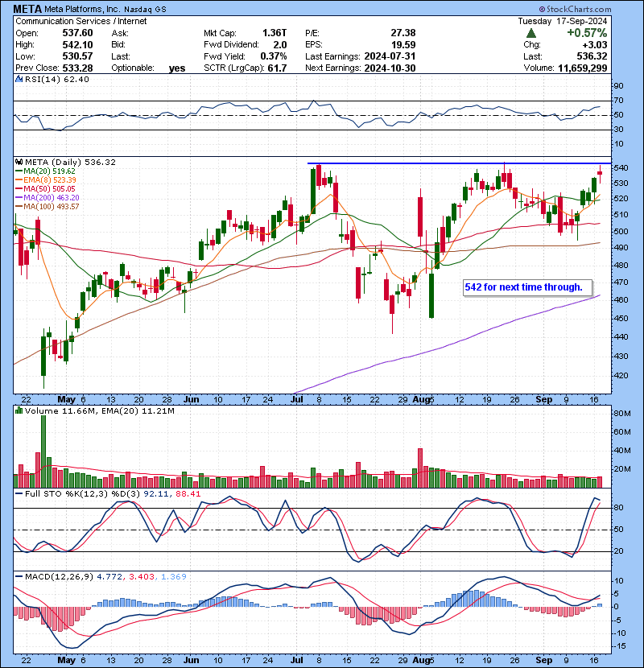Click the candlestick icon beside META (Daily)

click(x=19, y=163)
